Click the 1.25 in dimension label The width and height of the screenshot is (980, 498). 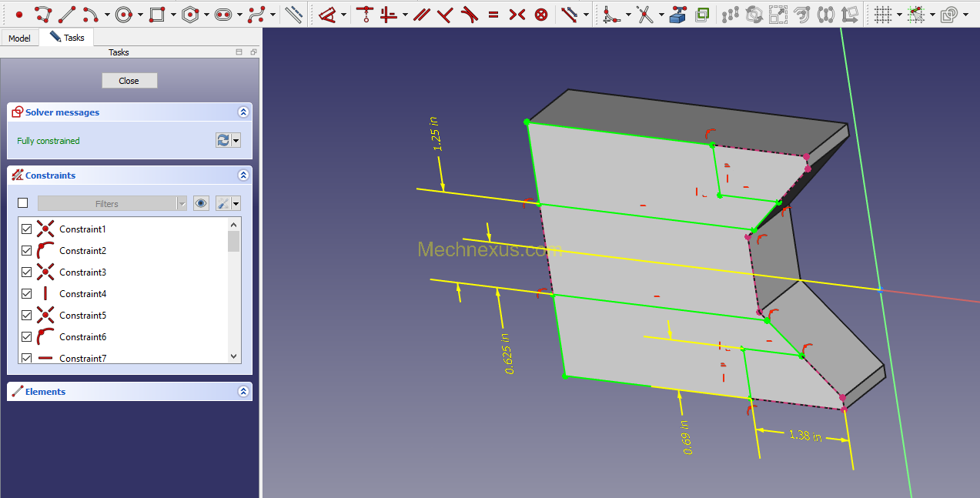click(x=435, y=133)
